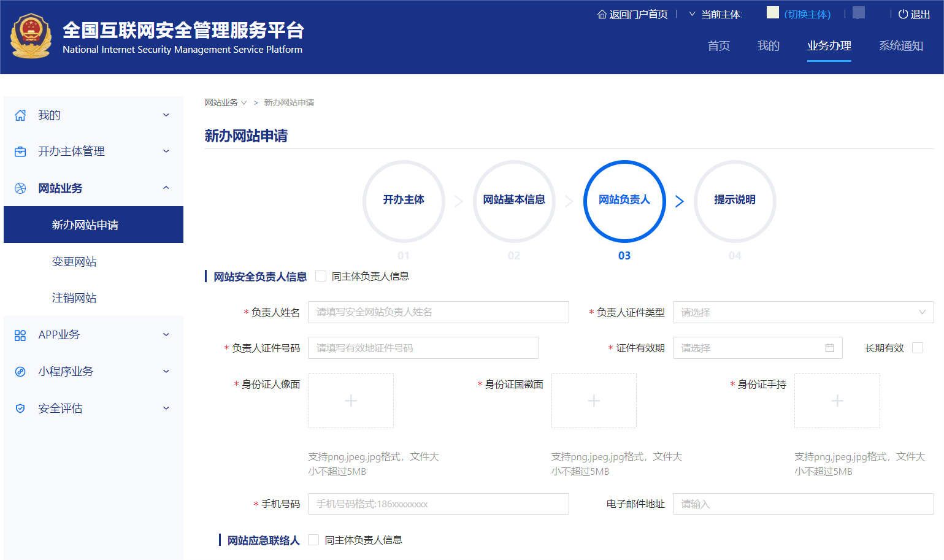Image resolution: width=944 pixels, height=560 pixels.
Task: Enable the 长期有效 checkbox
Action: click(x=918, y=348)
